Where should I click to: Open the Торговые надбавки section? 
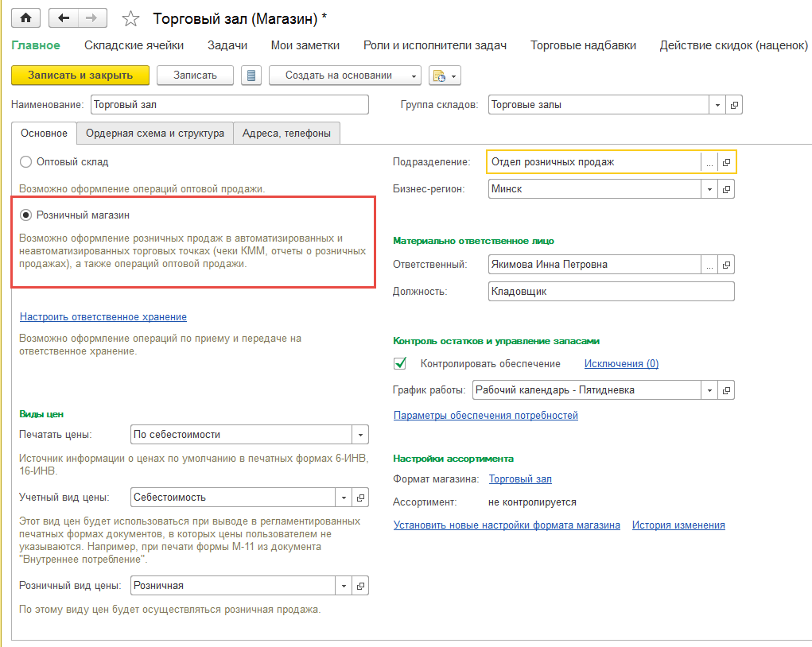point(583,45)
